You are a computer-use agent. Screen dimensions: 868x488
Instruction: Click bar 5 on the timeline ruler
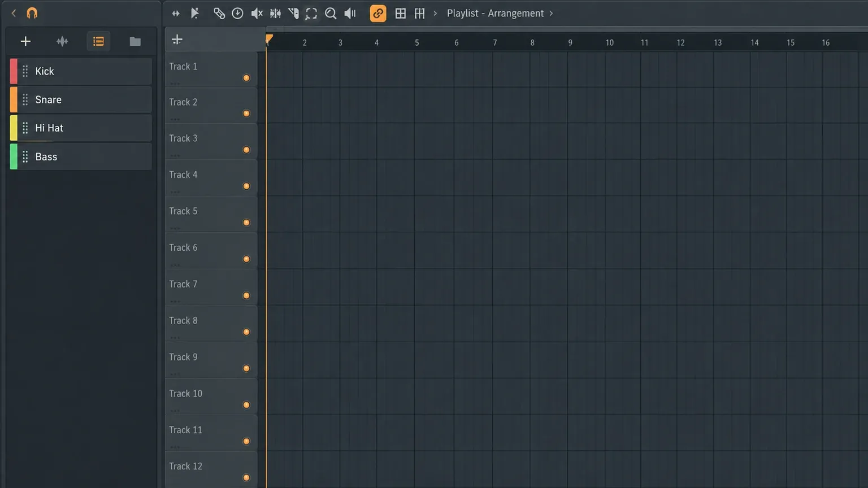pyautogui.click(x=417, y=42)
